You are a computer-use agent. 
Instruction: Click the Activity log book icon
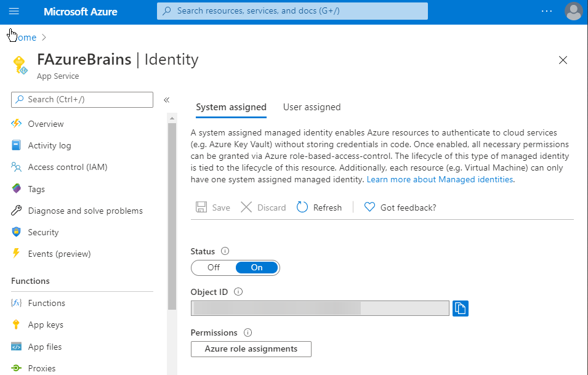coord(16,145)
